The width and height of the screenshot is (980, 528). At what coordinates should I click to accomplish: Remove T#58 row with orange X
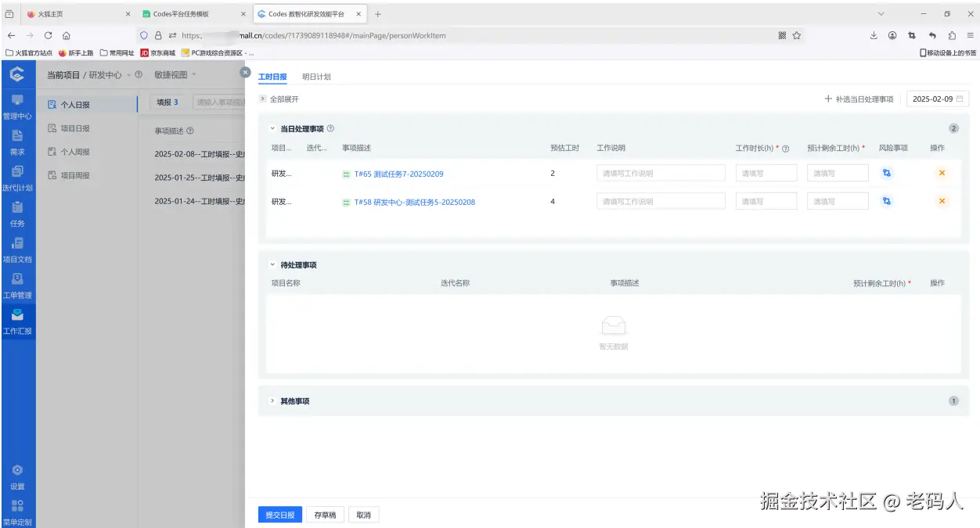coord(942,201)
